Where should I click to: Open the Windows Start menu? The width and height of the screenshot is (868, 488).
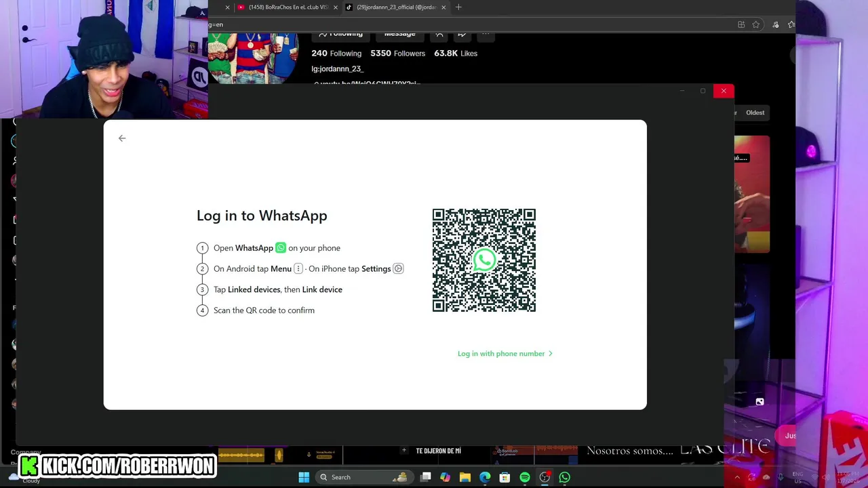tap(304, 477)
